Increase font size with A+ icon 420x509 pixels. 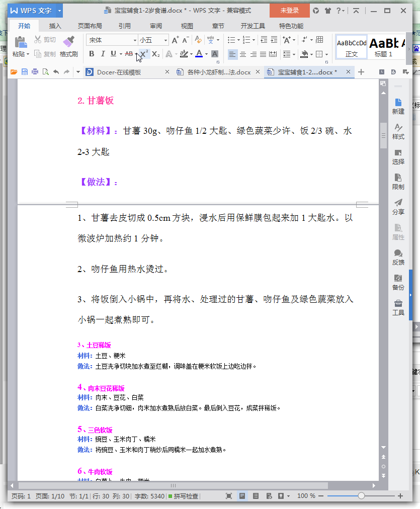coord(175,40)
